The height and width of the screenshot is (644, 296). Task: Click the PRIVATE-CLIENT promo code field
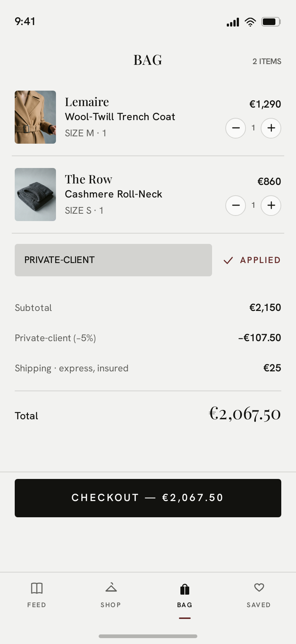pyautogui.click(x=113, y=260)
